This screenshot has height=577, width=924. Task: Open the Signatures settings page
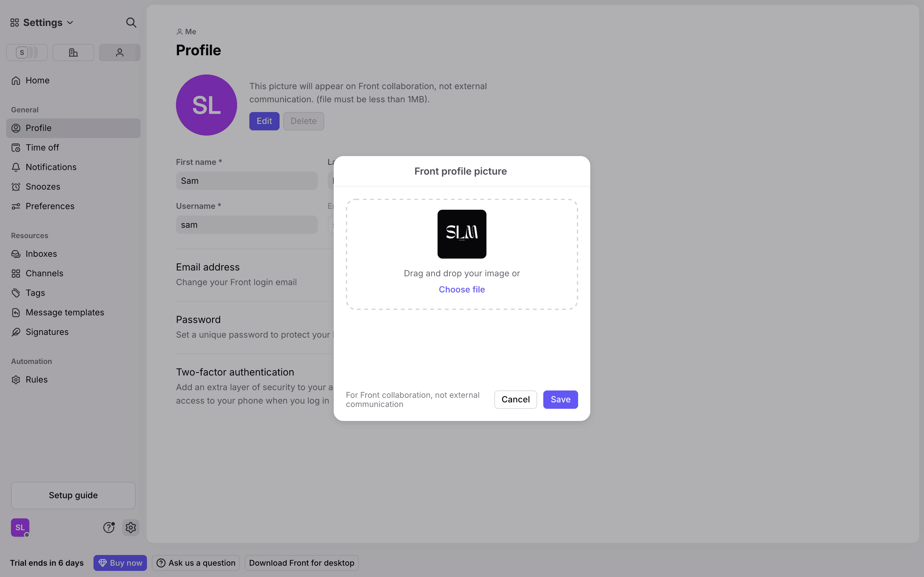[47, 332]
